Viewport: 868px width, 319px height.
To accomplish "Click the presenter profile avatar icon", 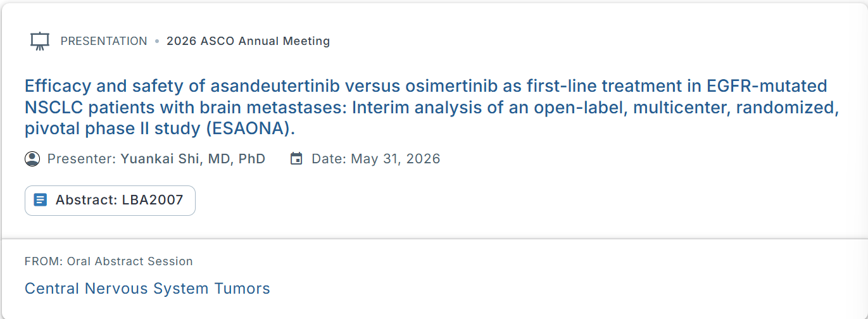I will (x=32, y=158).
